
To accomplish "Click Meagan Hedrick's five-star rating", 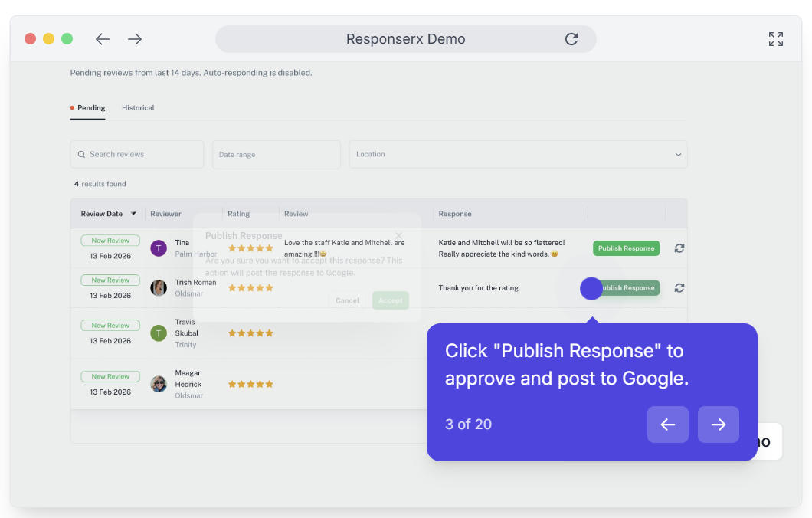I will [250, 384].
